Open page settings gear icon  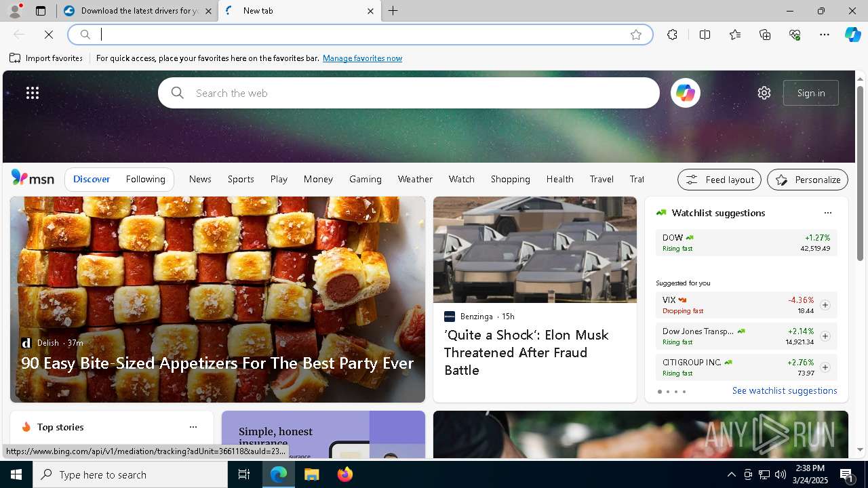pos(764,93)
